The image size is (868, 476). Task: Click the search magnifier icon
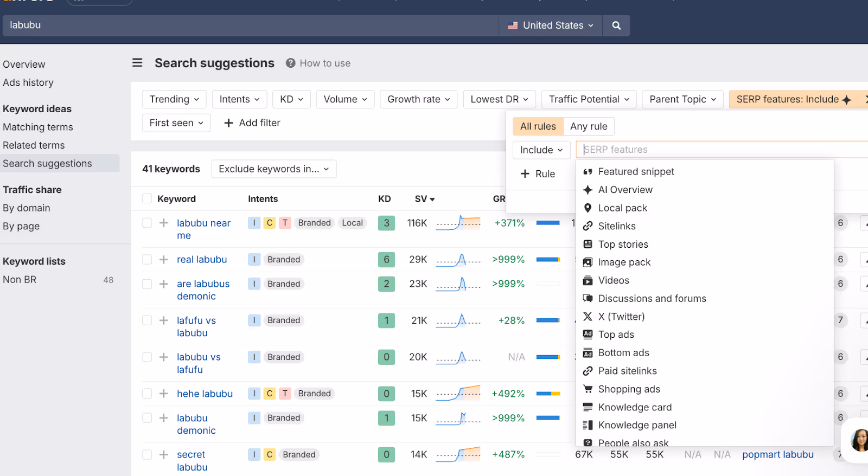[616, 25]
